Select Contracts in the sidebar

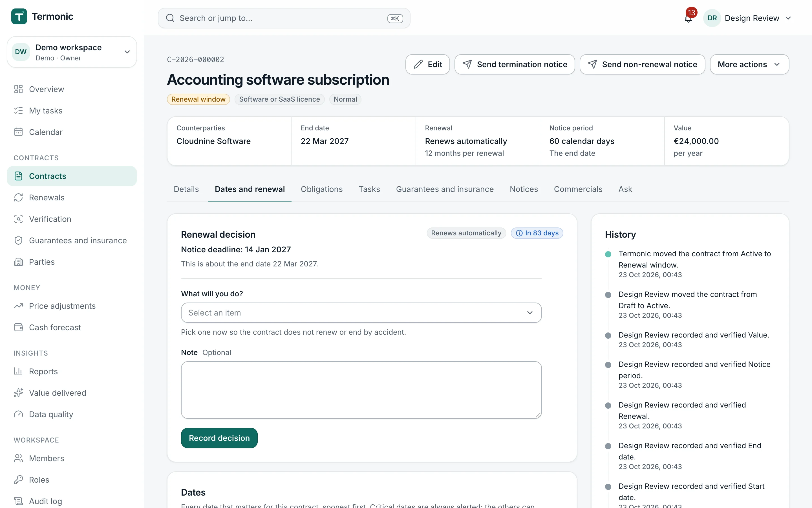72,176
